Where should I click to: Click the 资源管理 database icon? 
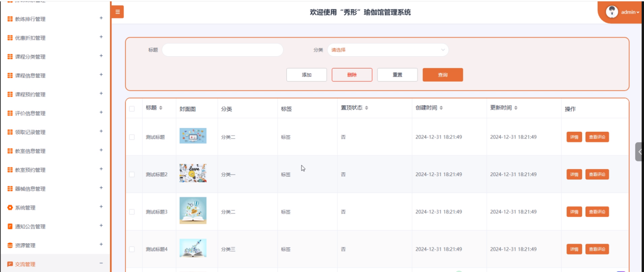[10, 246]
